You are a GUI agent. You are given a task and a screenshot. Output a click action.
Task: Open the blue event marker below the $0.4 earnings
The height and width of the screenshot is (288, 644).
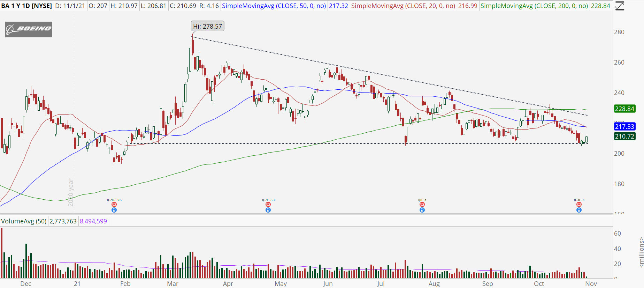point(422,210)
